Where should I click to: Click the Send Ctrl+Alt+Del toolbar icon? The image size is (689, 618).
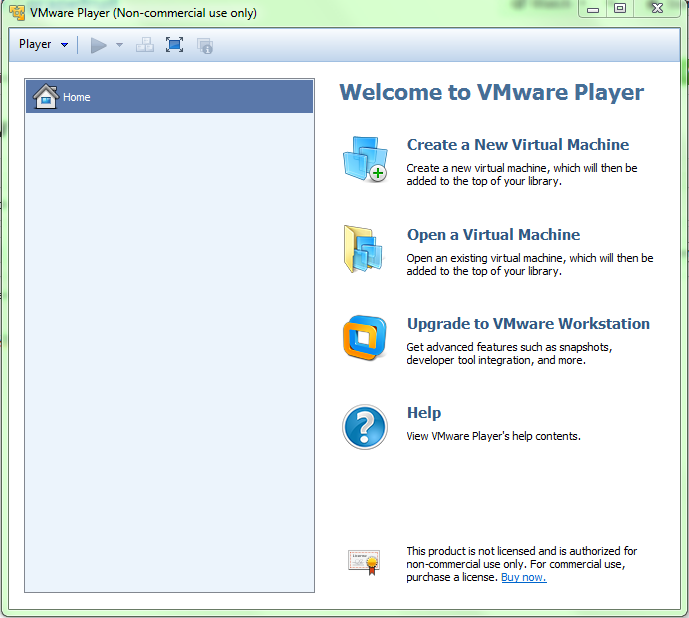click(145, 45)
